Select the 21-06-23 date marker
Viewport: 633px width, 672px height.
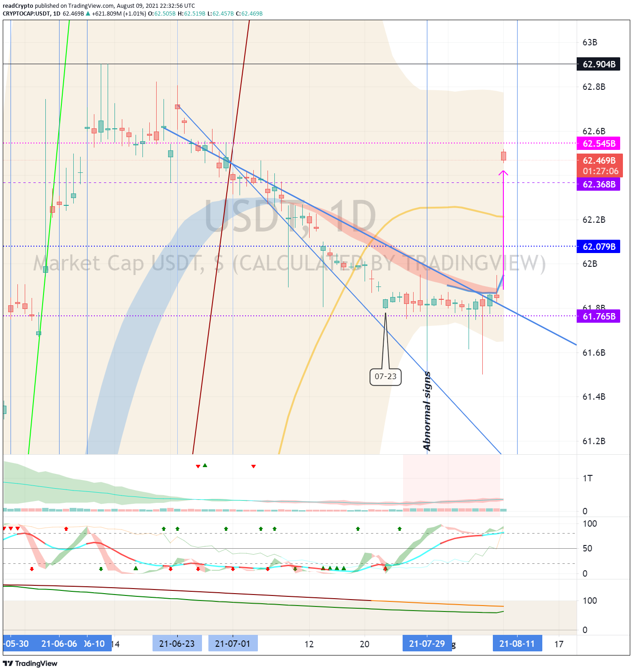point(177,644)
